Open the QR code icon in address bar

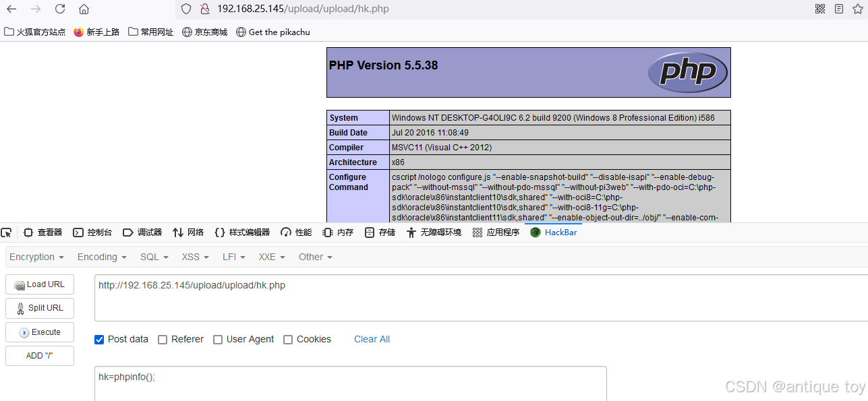[820, 9]
